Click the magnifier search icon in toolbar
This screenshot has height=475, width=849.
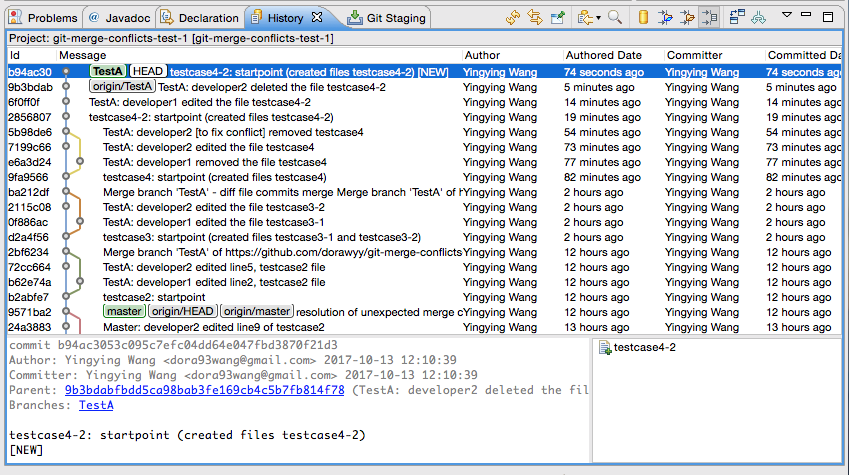[615, 17]
